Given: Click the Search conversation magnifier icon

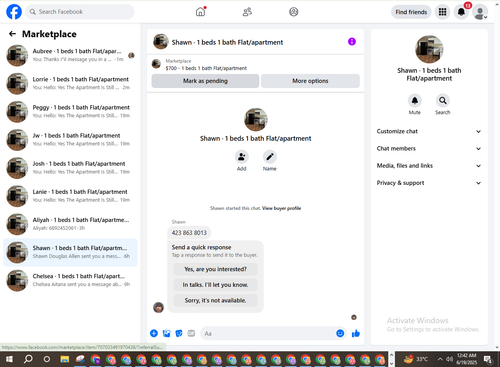Looking at the screenshot, I should [x=442, y=100].
